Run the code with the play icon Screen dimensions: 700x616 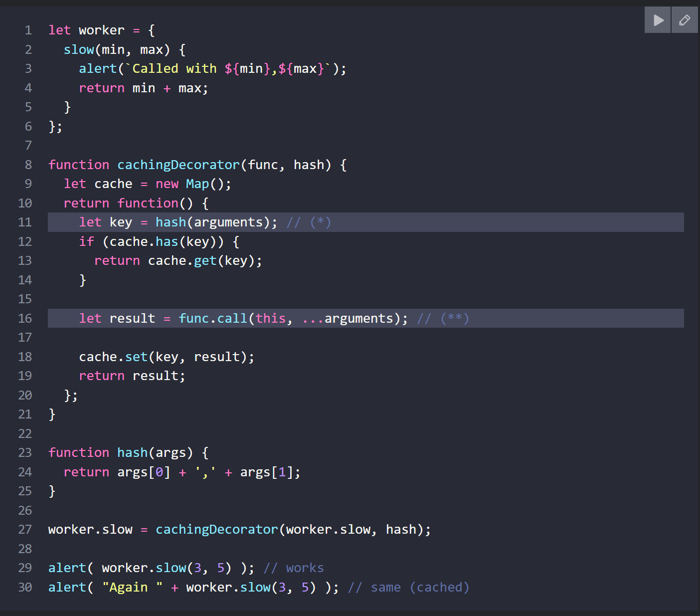tap(658, 20)
